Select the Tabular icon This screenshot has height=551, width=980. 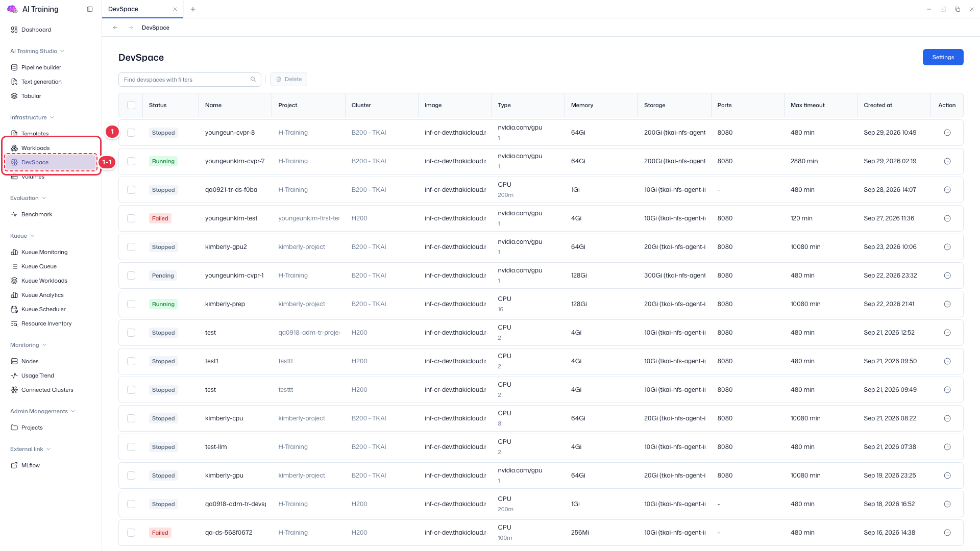pyautogui.click(x=14, y=96)
